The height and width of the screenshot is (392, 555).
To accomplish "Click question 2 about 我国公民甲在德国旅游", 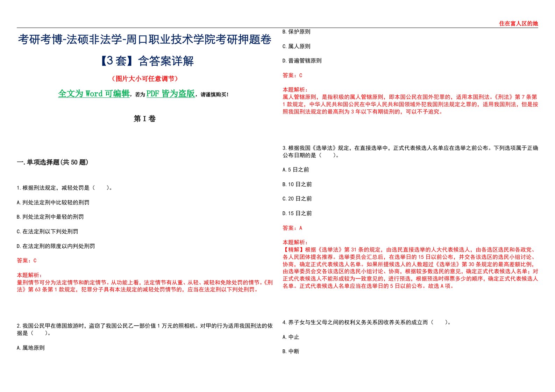I will click(x=144, y=329).
